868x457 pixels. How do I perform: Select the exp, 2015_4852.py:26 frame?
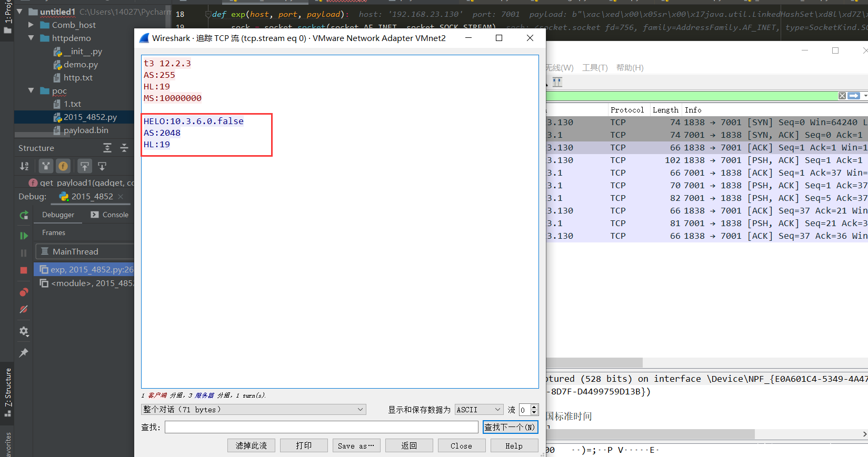(84, 269)
